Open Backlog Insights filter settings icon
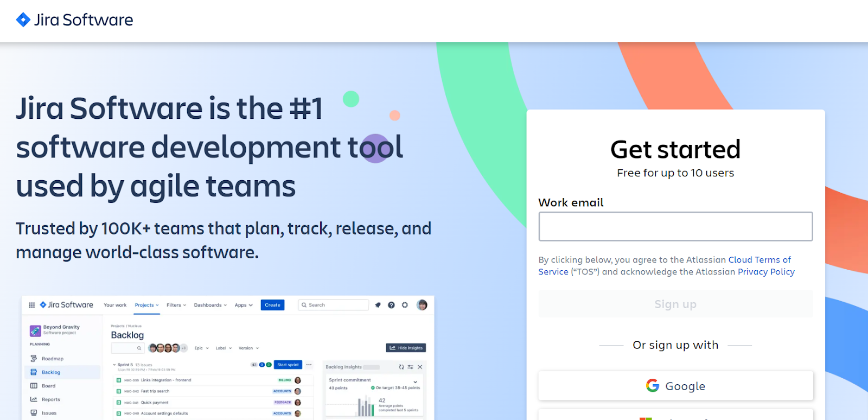 tap(411, 367)
